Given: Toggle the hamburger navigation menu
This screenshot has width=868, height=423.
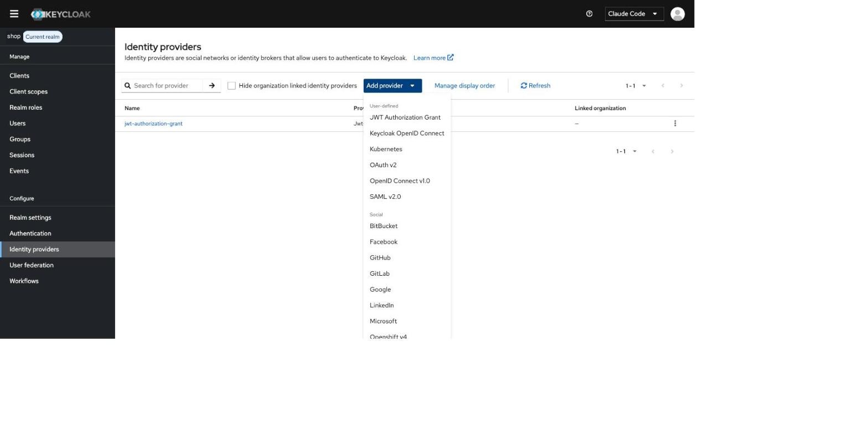Looking at the screenshot, I should tap(14, 14).
